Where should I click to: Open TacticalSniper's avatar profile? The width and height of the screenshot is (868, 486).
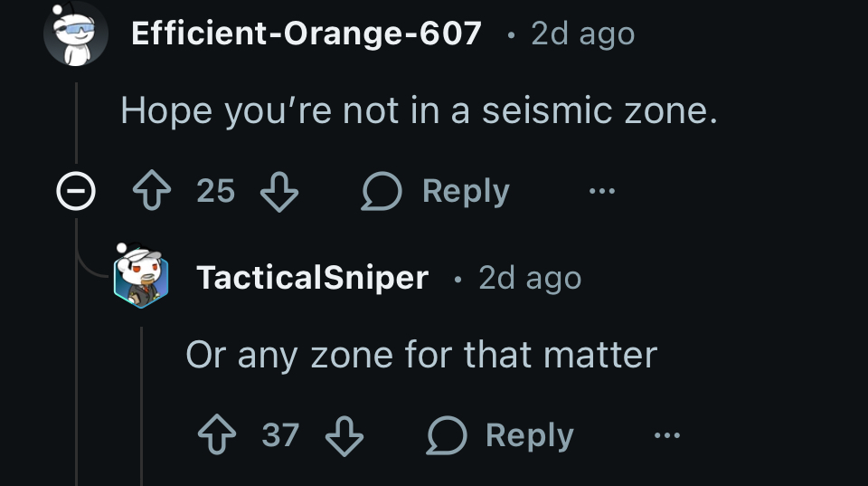coord(141,276)
